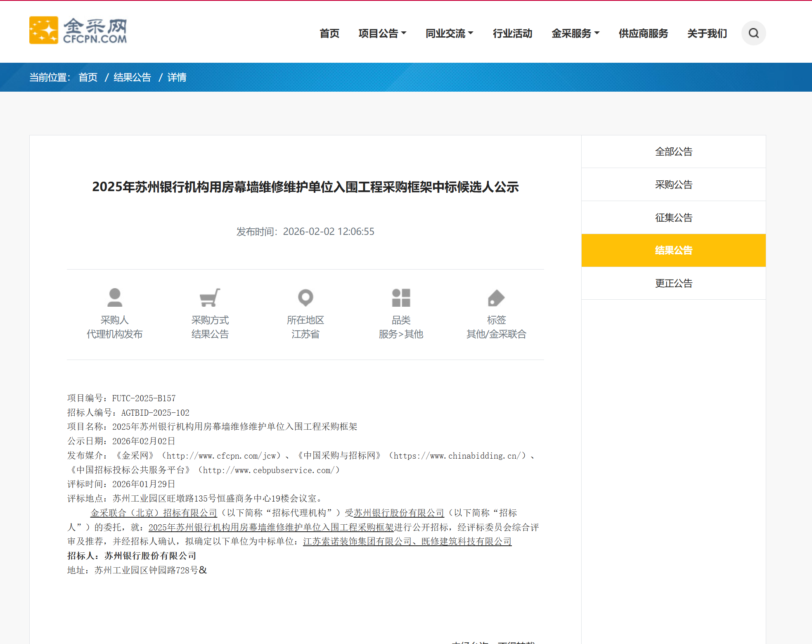Viewport: 812px width, 644px height.
Task: Click the 品类 category grid icon
Action: 401,297
